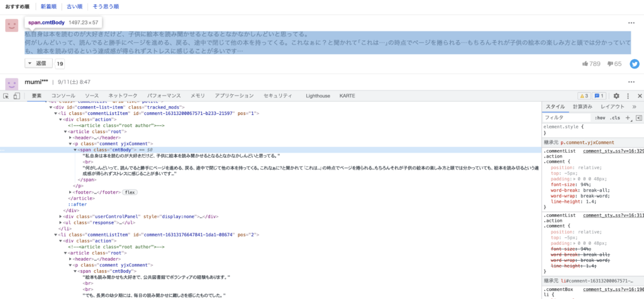Screen dimensions: 644x299
Task: Open the ネットワーク tab
Action: [123, 95]
